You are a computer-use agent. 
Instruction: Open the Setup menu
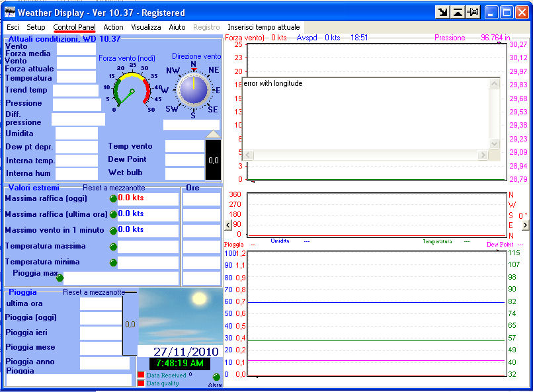[x=36, y=27]
